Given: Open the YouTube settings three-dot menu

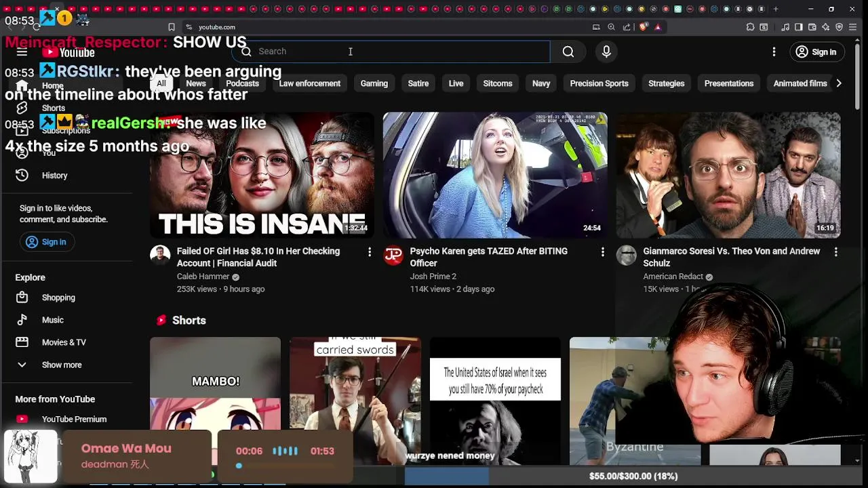Looking at the screenshot, I should click(774, 52).
